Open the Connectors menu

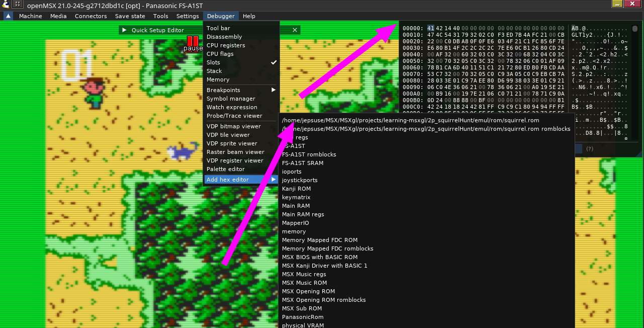tap(91, 16)
